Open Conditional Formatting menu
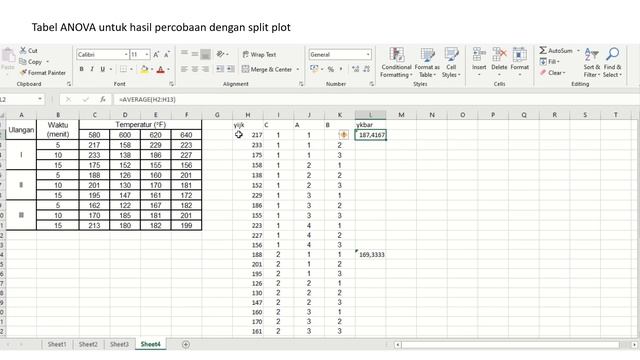640x360 pixels. 396,62
